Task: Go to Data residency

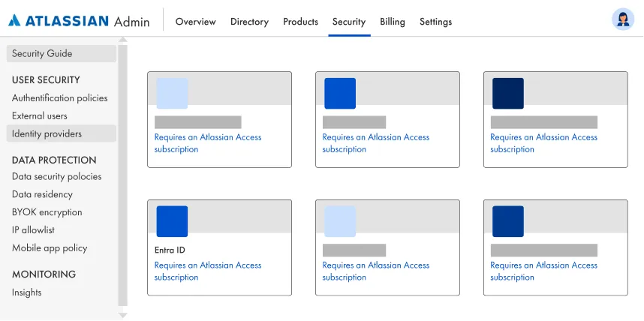Action: click(x=42, y=194)
